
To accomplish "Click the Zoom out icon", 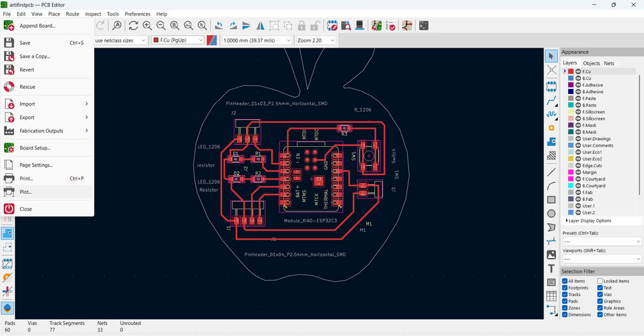I will [161, 26].
